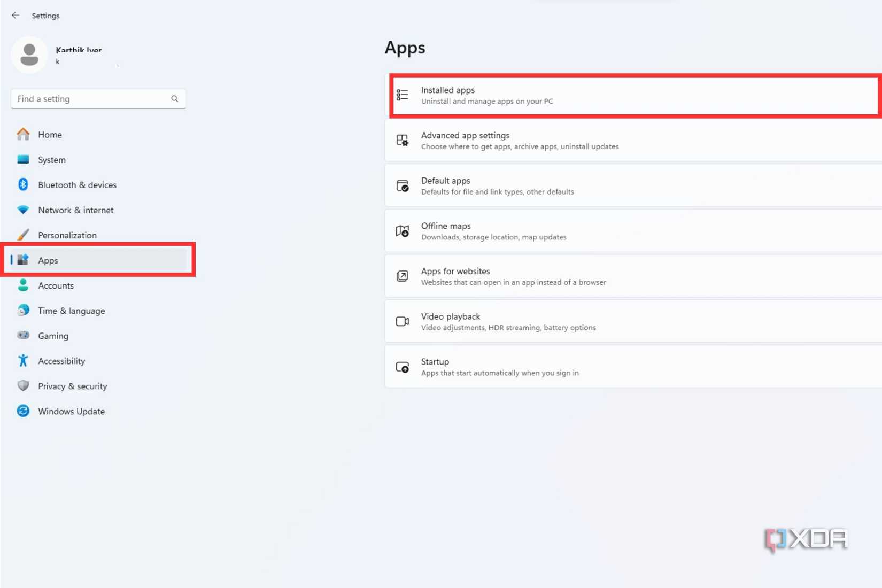This screenshot has height=588, width=882.
Task: Click the Offline maps map icon
Action: click(403, 231)
